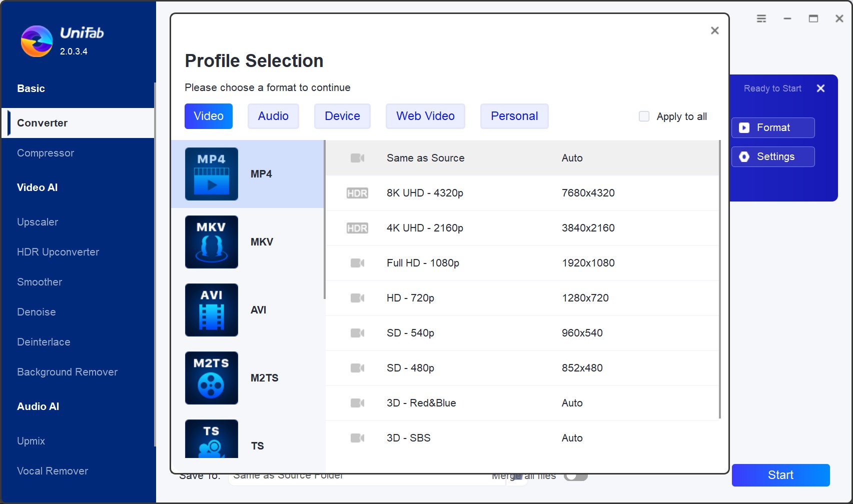Click the Format play icon
The width and height of the screenshot is (853, 504).
pyautogui.click(x=744, y=127)
